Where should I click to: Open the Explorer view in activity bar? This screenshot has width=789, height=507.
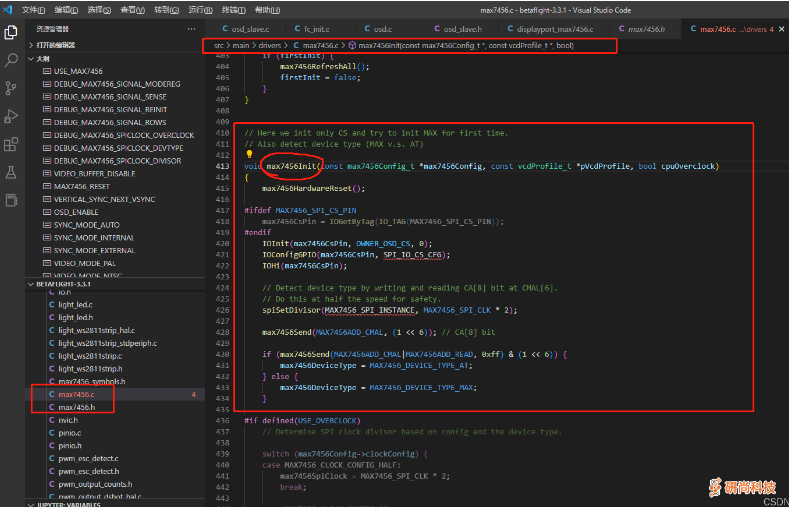pos(12,32)
